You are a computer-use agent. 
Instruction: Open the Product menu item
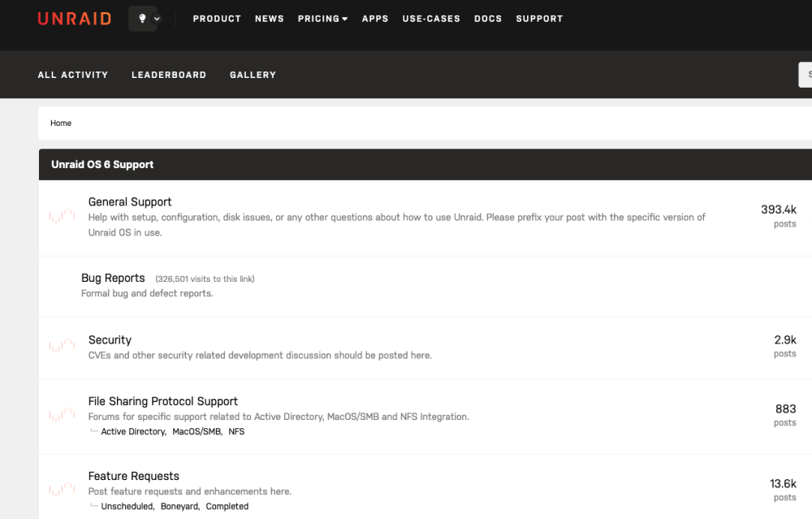217,19
